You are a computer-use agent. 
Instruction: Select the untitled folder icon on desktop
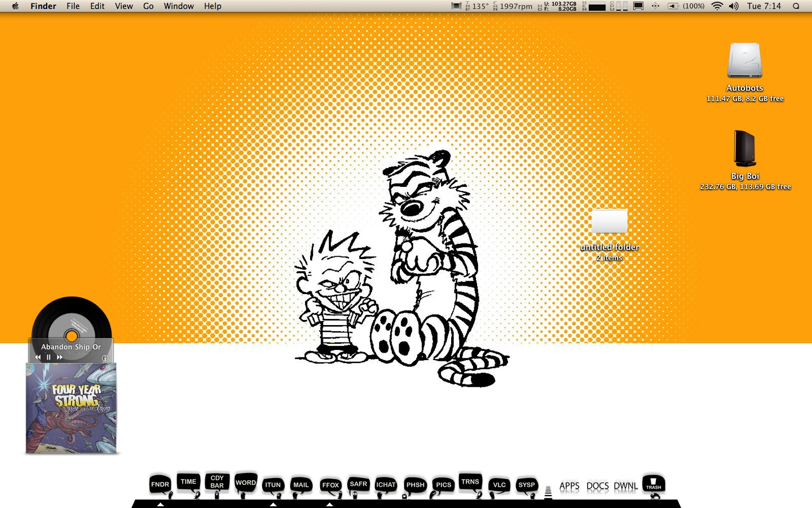pos(610,221)
